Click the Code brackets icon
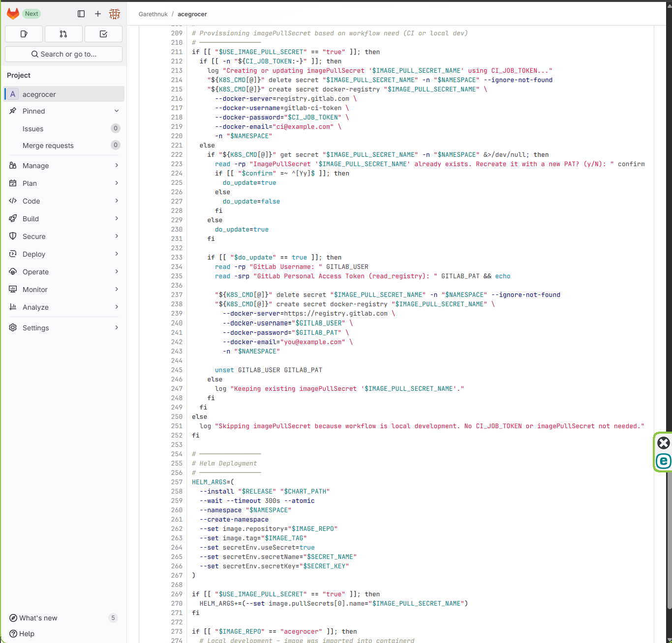672x643 pixels. tap(13, 201)
